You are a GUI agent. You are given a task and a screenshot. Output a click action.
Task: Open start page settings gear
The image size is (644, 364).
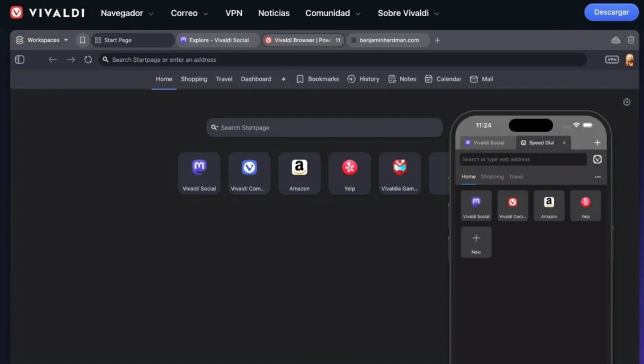point(627,102)
